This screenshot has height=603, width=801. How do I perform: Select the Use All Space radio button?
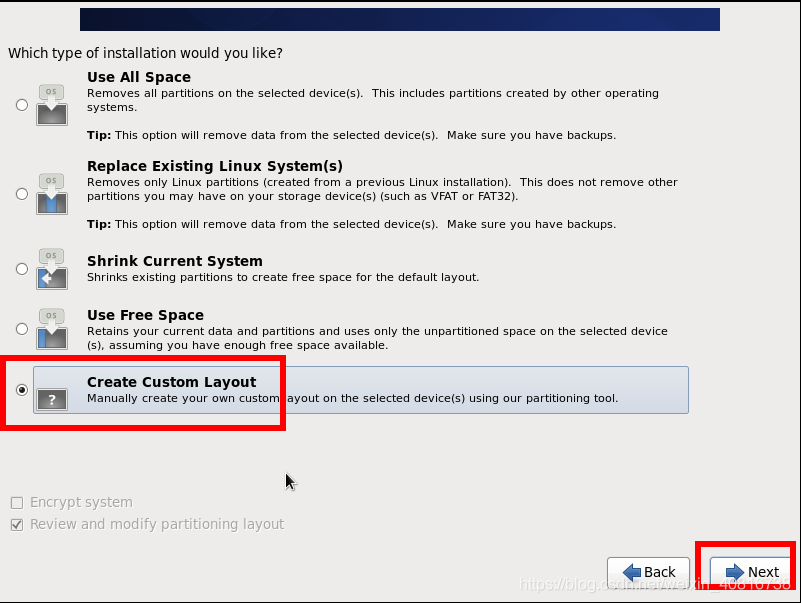click(21, 105)
